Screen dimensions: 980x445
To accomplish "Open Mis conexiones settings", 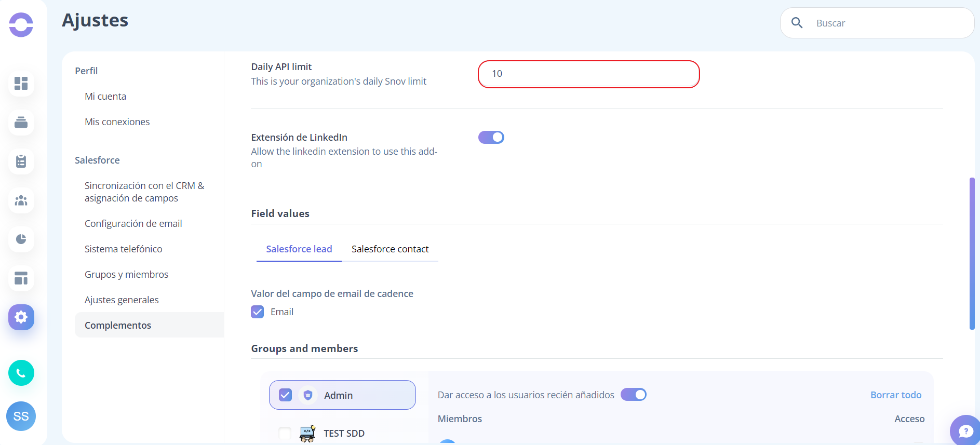I will tap(117, 122).
